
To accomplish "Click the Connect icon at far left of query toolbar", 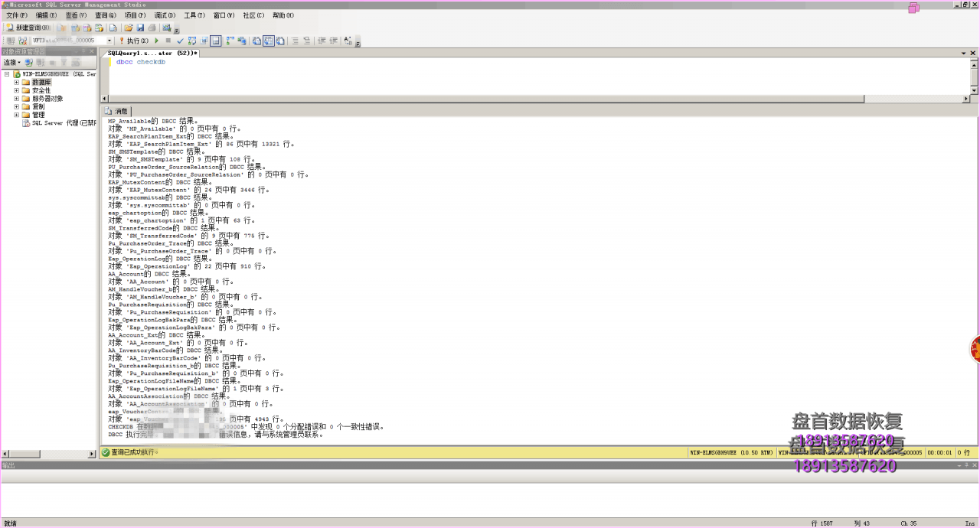I will (x=11, y=41).
